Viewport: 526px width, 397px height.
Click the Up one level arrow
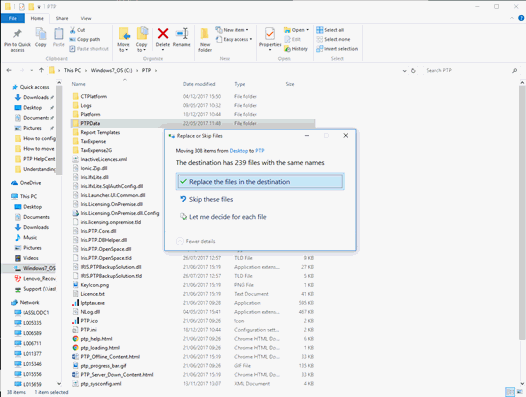pyautogui.click(x=41, y=70)
